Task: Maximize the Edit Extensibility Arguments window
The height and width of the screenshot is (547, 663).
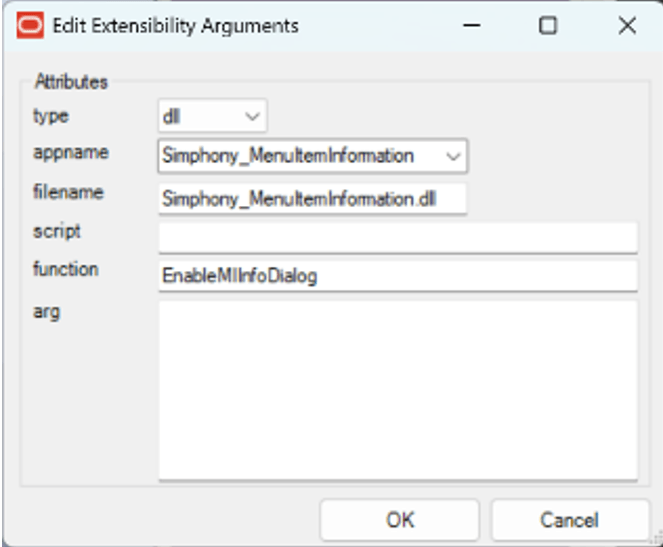Action: pos(548,26)
